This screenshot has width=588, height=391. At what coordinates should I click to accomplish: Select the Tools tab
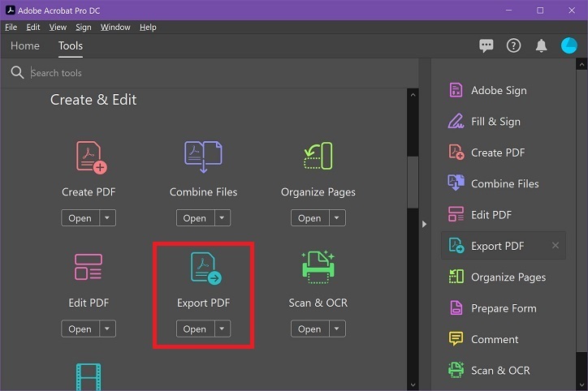click(71, 45)
